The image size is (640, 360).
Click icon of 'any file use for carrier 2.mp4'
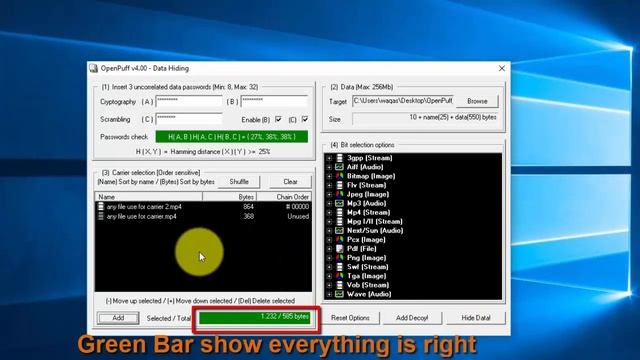pos(101,207)
